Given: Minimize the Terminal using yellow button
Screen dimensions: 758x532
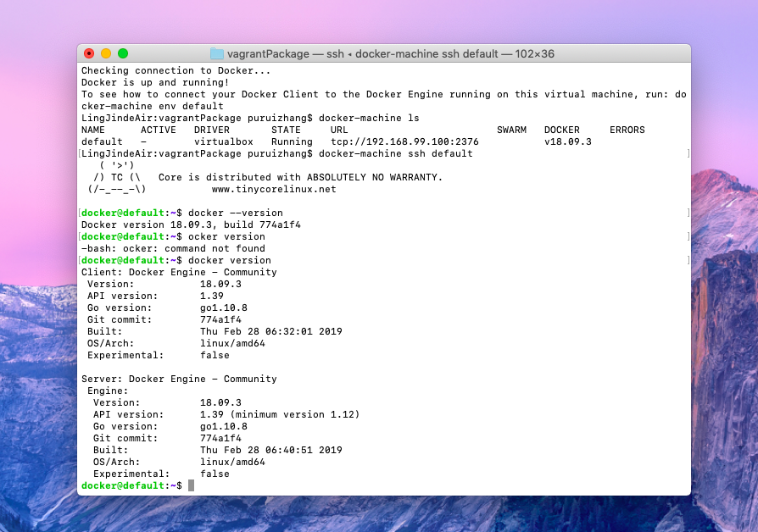Looking at the screenshot, I should [106, 53].
